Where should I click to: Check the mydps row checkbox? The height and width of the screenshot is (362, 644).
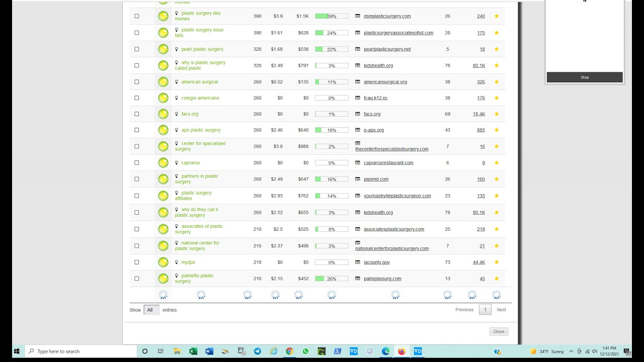pyautogui.click(x=136, y=262)
